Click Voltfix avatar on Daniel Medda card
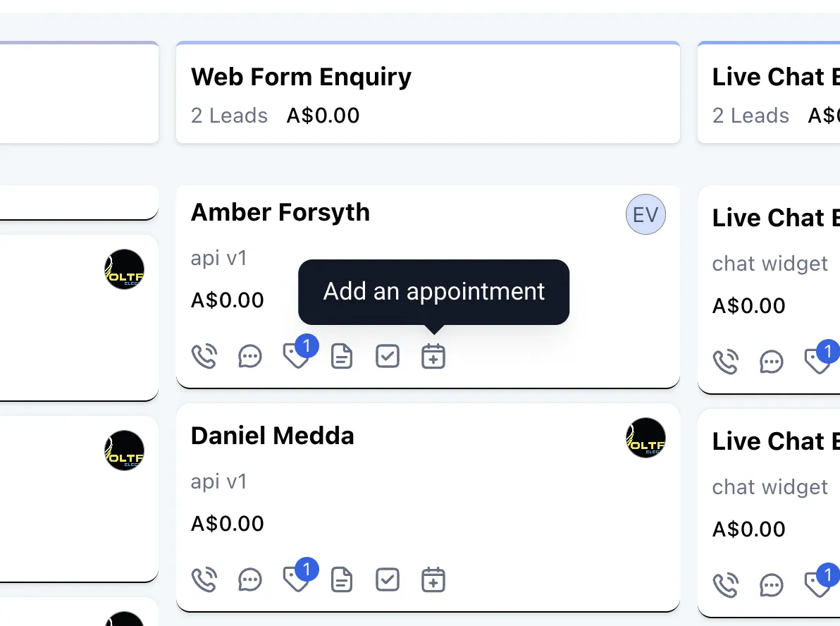Image resolution: width=840 pixels, height=626 pixels. [x=646, y=438]
